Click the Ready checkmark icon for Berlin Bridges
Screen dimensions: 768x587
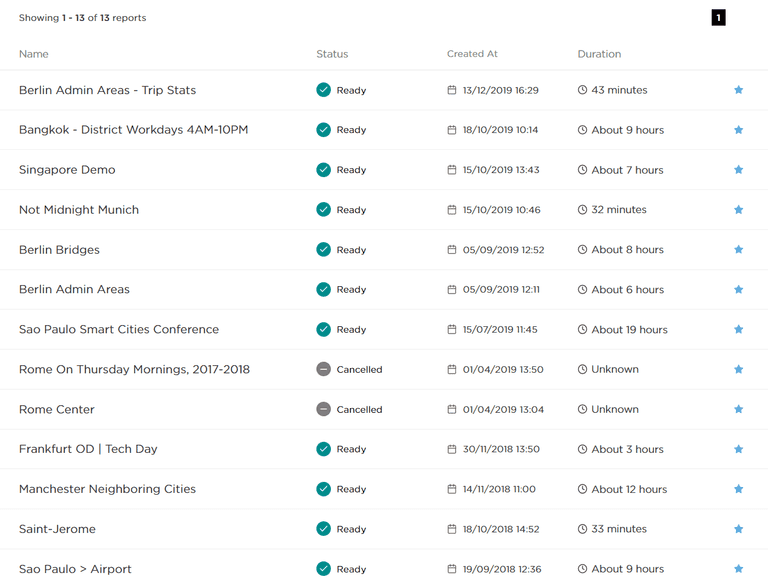click(x=323, y=250)
